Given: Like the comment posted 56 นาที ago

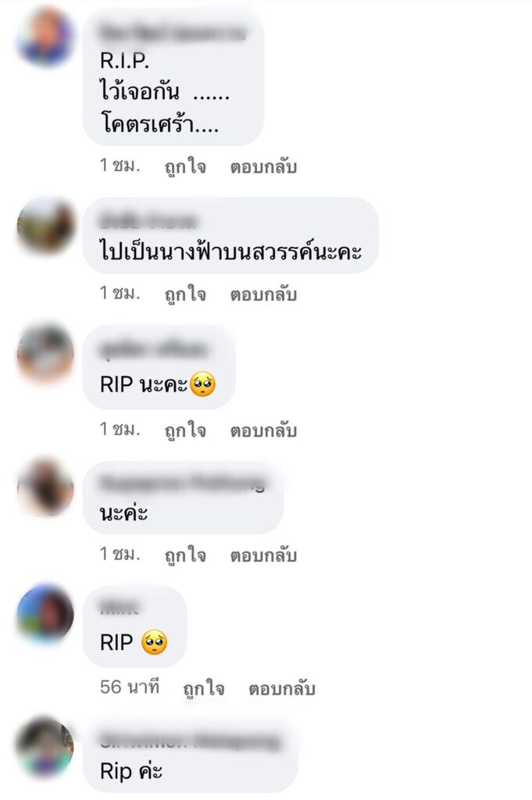Looking at the screenshot, I should pyautogui.click(x=204, y=689).
